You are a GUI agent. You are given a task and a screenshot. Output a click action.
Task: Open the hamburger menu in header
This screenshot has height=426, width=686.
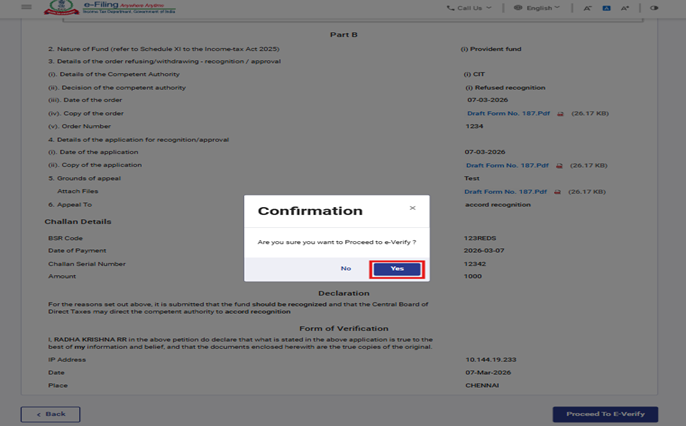(x=26, y=8)
